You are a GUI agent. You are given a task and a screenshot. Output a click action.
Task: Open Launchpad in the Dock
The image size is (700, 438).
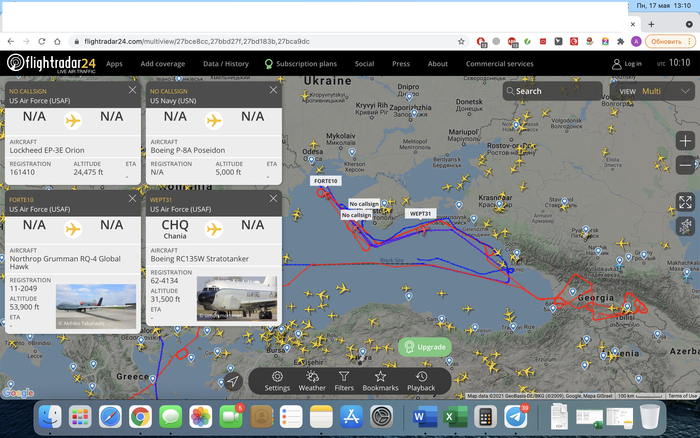coord(80,417)
